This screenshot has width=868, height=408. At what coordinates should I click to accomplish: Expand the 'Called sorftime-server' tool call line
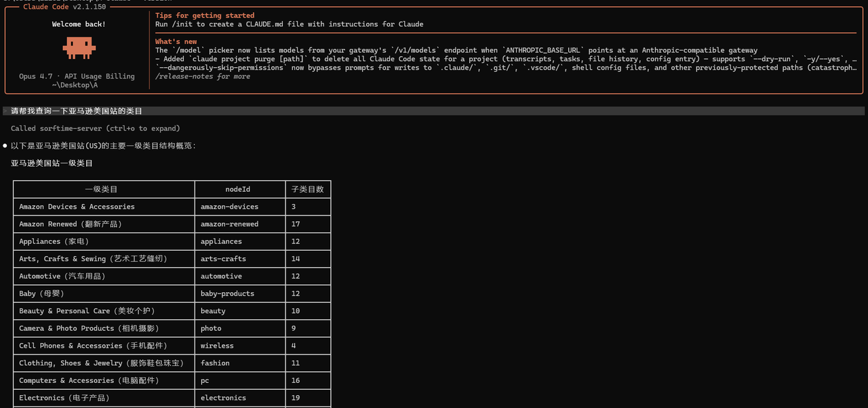pyautogui.click(x=95, y=128)
